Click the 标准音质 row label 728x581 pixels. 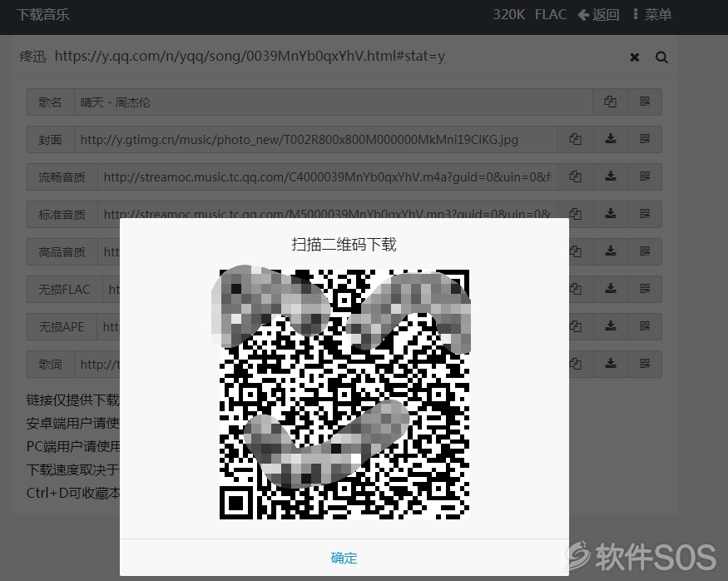(x=62, y=214)
